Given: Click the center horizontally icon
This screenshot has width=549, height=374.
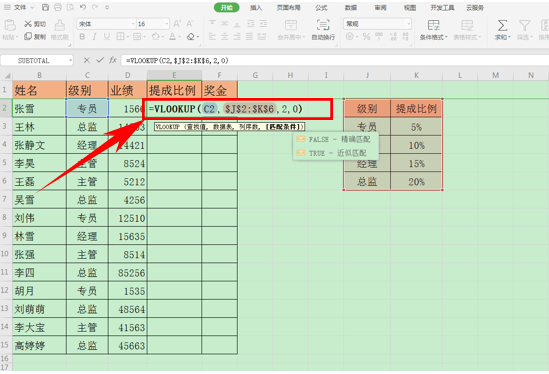Looking at the screenshot, I should point(225,36).
